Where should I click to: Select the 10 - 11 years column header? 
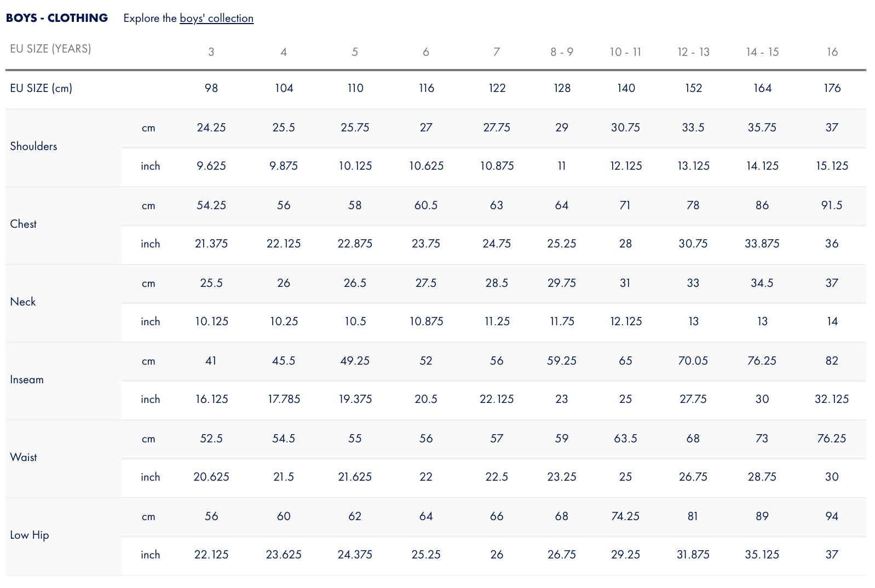click(625, 52)
